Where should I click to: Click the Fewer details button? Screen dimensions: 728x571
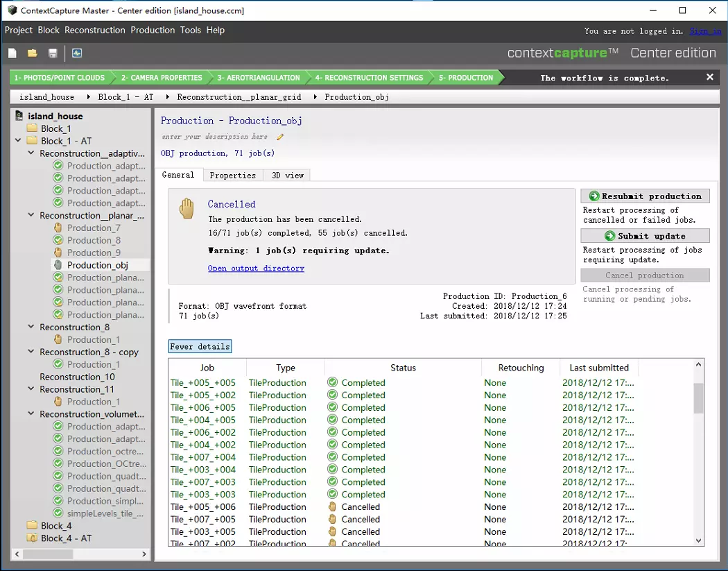(x=200, y=347)
